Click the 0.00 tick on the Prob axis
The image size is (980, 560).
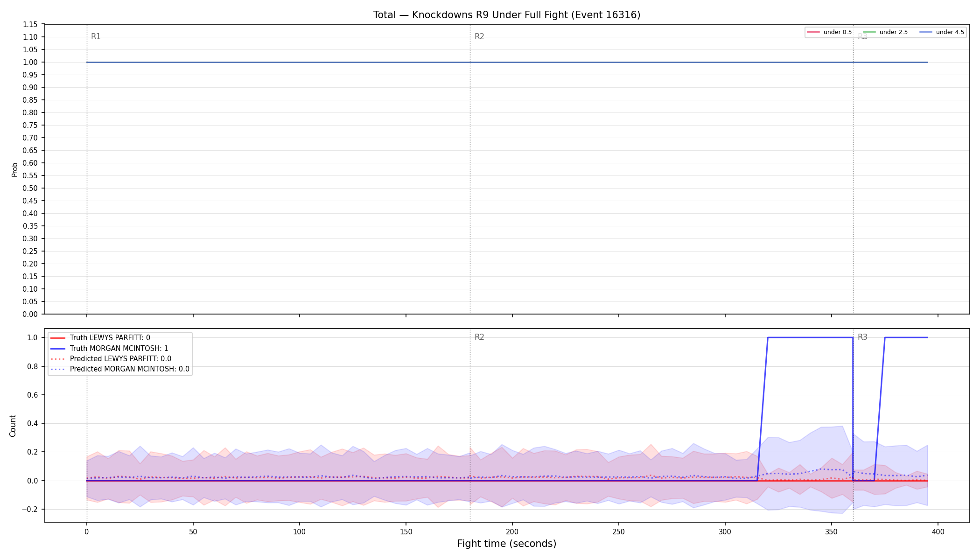tap(30, 314)
